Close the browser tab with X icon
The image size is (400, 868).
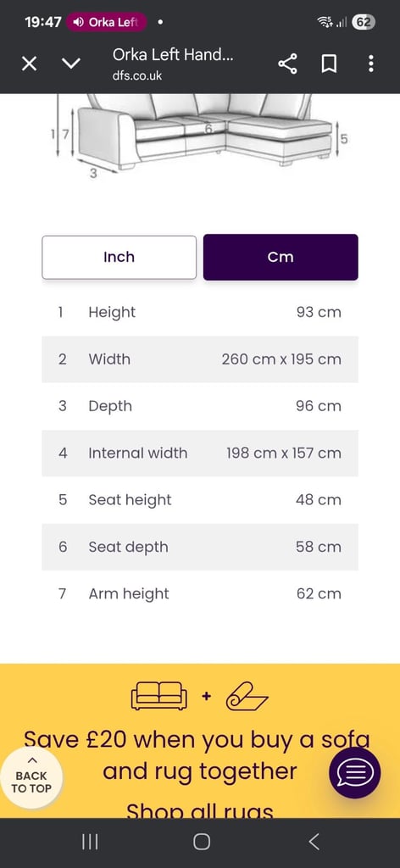pos(30,64)
